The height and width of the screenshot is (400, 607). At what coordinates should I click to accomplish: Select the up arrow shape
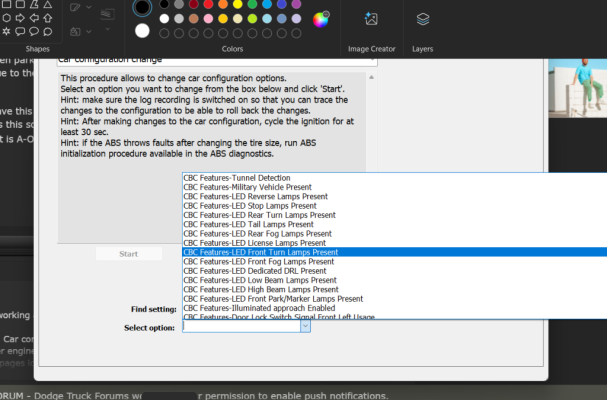48,18
